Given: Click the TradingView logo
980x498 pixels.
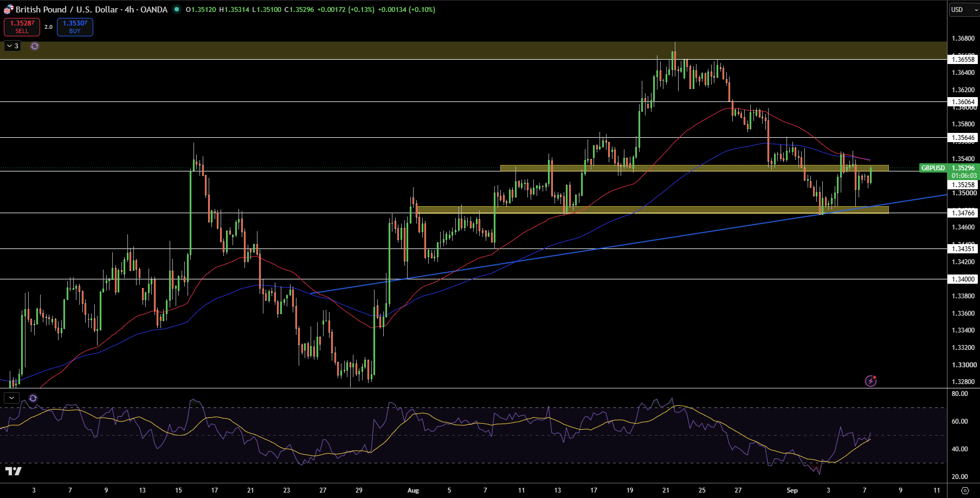Looking at the screenshot, I should tap(14, 471).
